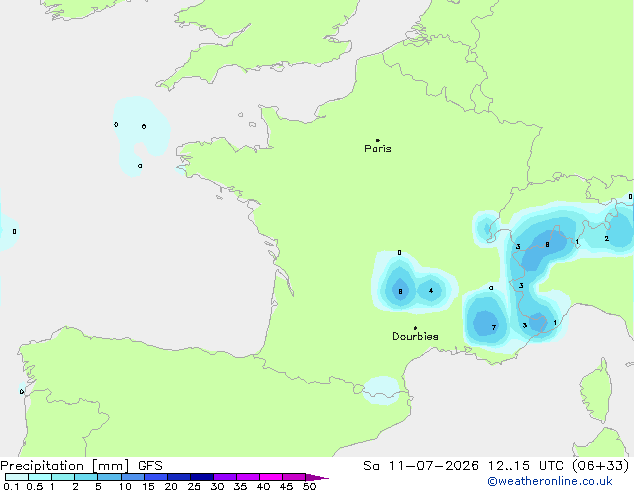Pick the 0.5–1 mm legend swatch
Screen dimensions: 634x490
(x=40, y=477)
